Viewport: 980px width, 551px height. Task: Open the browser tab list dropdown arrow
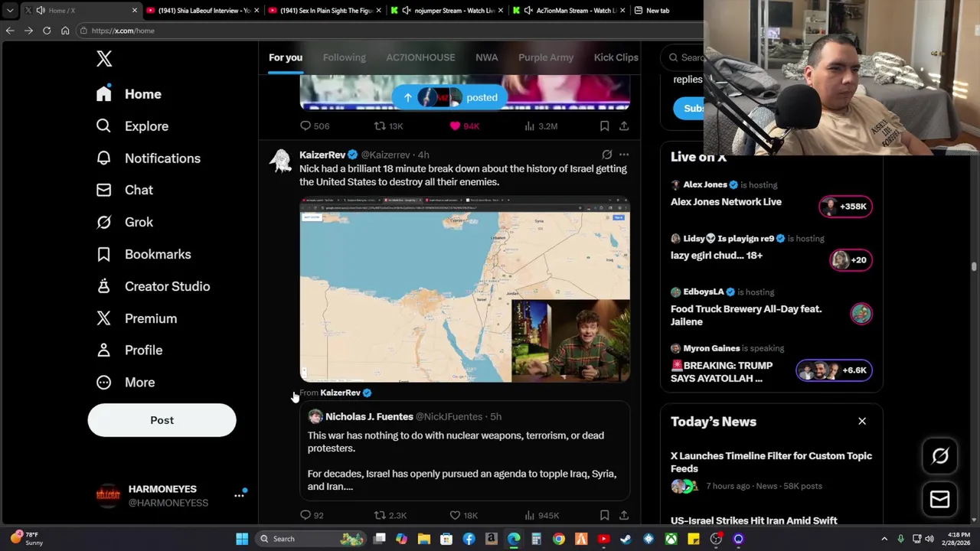(9, 11)
